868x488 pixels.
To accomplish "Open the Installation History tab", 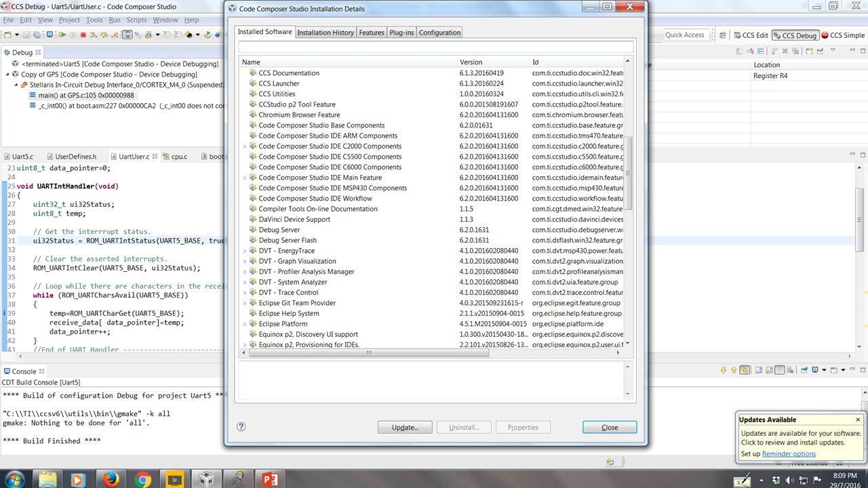I will 325,33.
